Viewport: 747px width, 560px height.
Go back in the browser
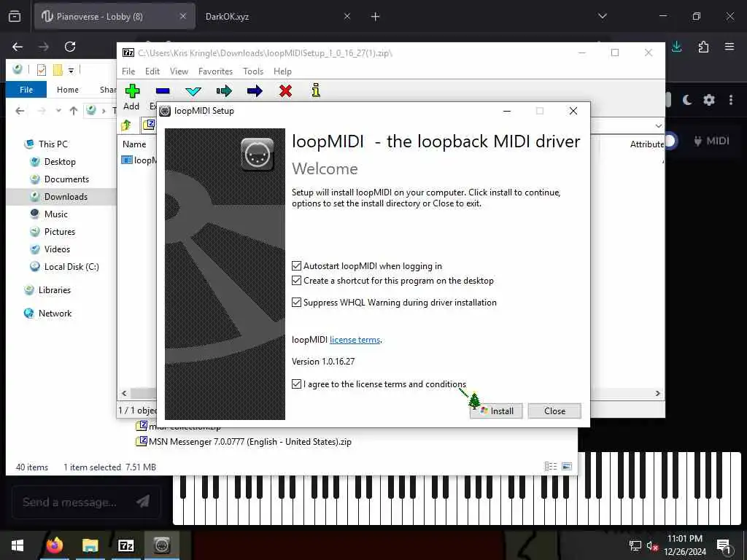point(18,47)
